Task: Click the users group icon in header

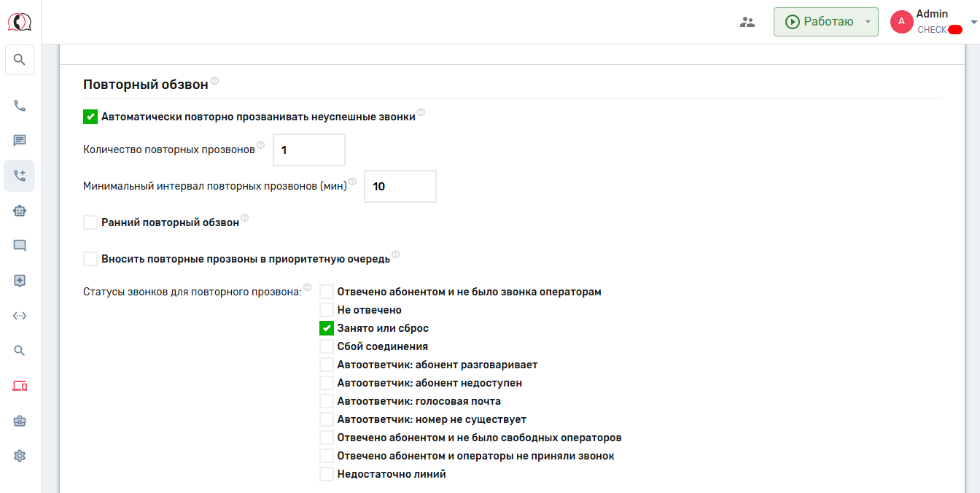Action: [x=747, y=22]
